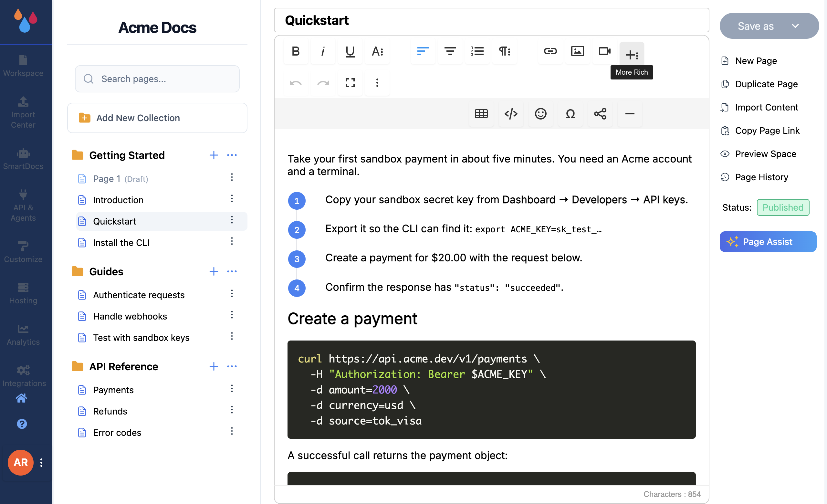The image size is (827, 504).
Task: Insert a special character
Action: [570, 114]
